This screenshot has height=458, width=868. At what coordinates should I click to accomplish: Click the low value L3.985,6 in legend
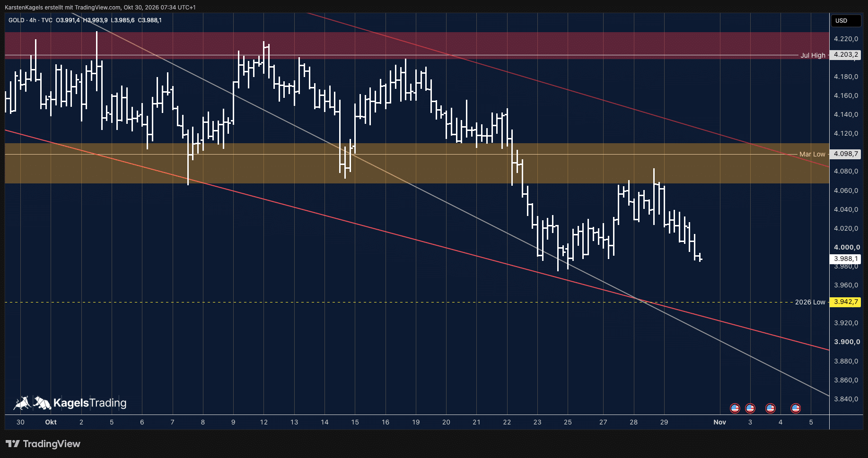coord(123,20)
